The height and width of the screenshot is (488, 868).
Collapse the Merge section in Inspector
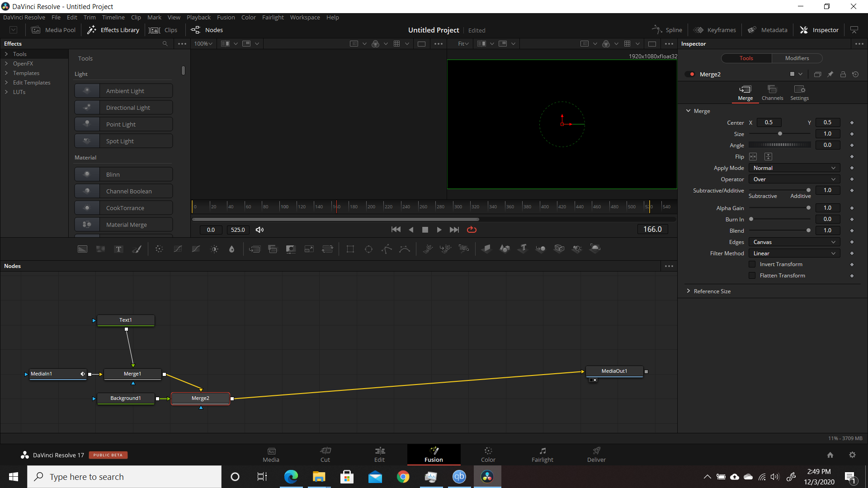[688, 111]
